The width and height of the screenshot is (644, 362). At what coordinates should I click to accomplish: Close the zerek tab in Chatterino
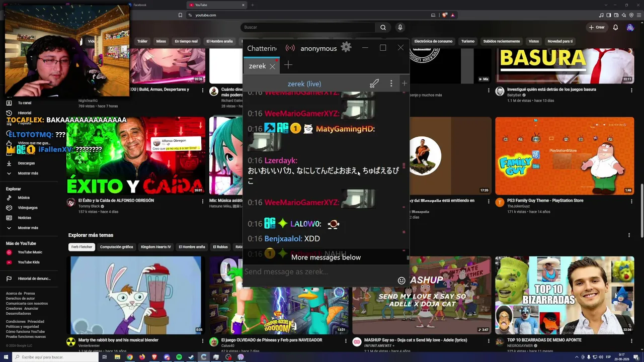272,66
